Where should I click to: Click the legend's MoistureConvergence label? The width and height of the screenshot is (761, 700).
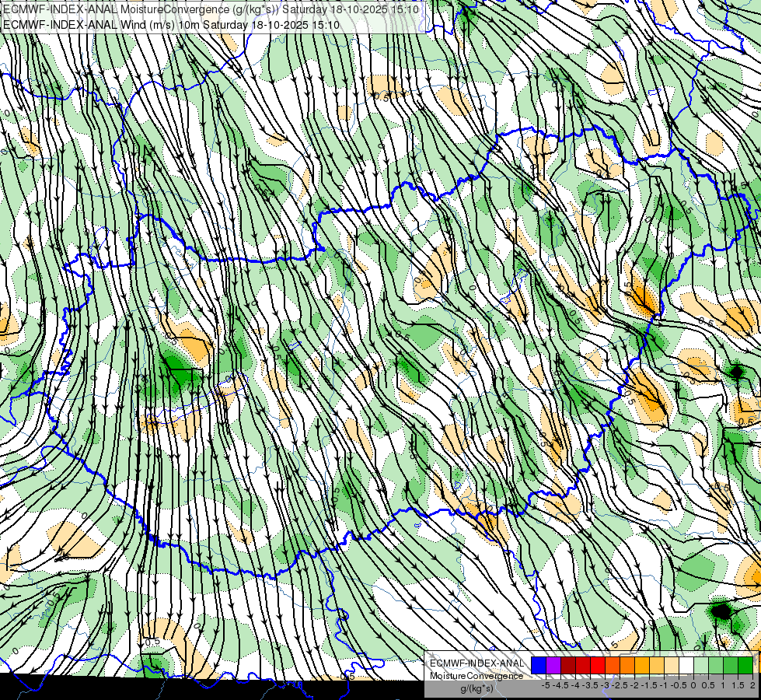coord(476,676)
